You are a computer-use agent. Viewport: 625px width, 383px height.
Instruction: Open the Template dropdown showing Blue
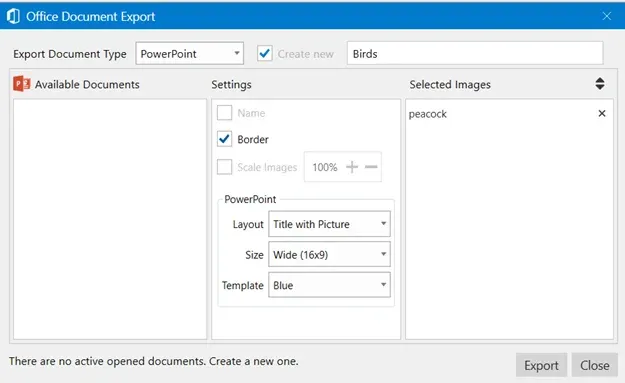coord(329,285)
